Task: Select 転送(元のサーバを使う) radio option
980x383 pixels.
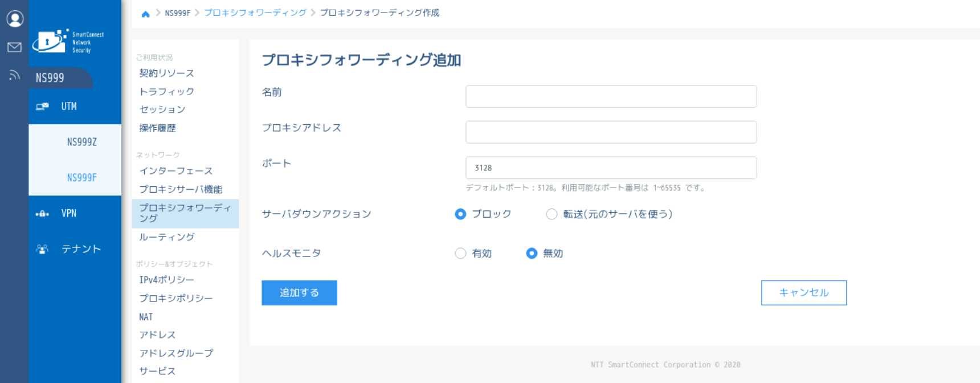Action: (x=552, y=214)
